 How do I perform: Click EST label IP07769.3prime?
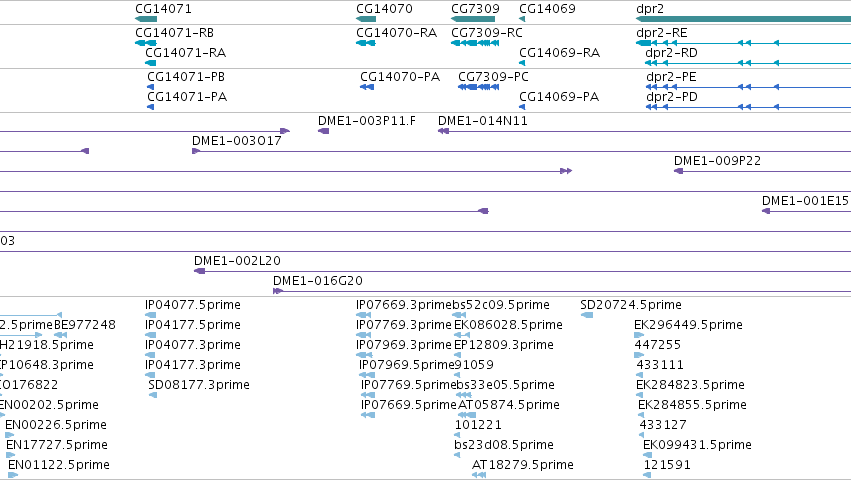[x=404, y=325]
